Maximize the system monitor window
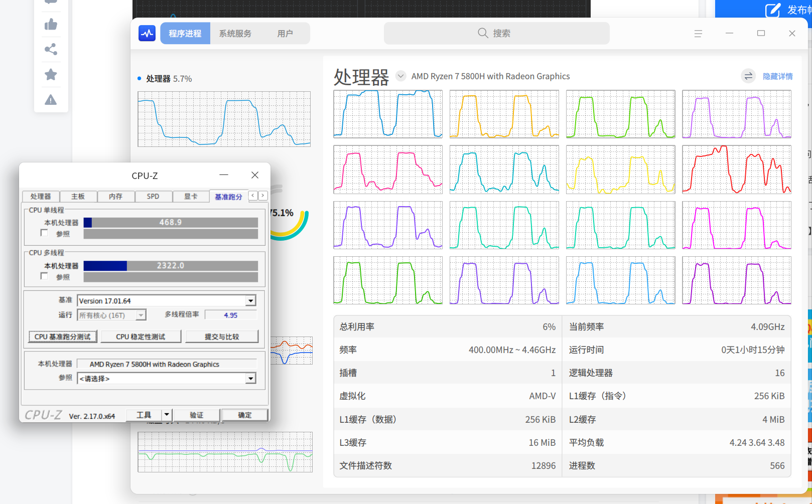 click(761, 33)
